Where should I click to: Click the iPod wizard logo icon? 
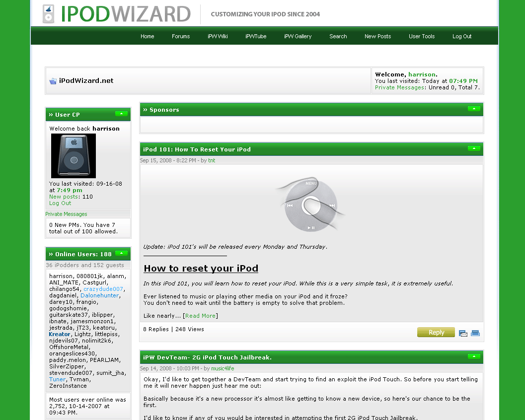(49, 14)
